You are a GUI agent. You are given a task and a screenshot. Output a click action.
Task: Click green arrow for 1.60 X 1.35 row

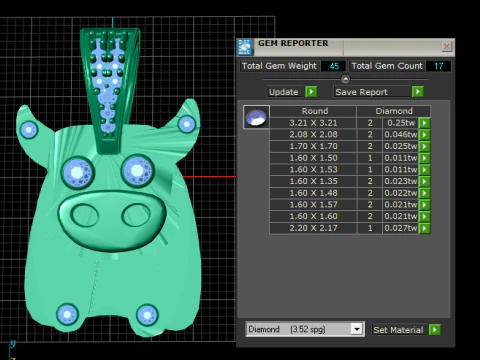(x=424, y=181)
